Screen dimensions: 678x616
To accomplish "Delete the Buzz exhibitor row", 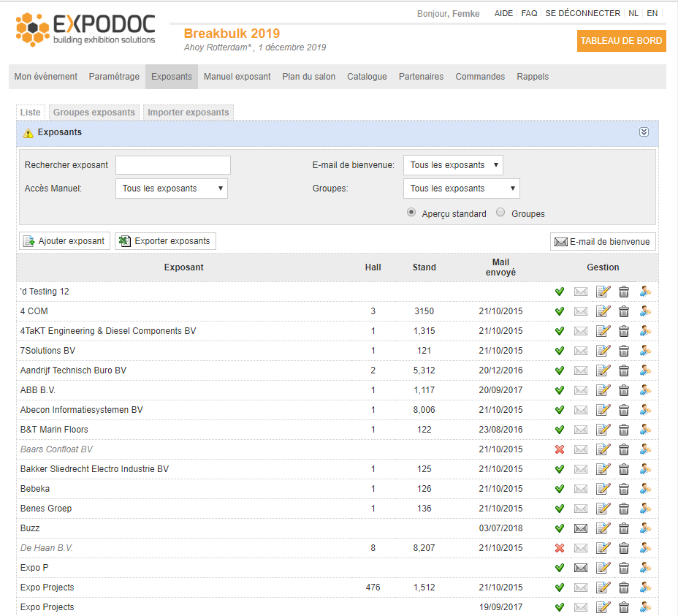I will coord(624,528).
